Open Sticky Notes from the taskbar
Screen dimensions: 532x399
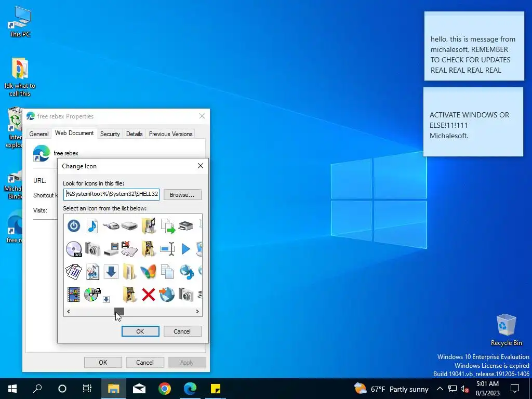pyautogui.click(x=216, y=389)
